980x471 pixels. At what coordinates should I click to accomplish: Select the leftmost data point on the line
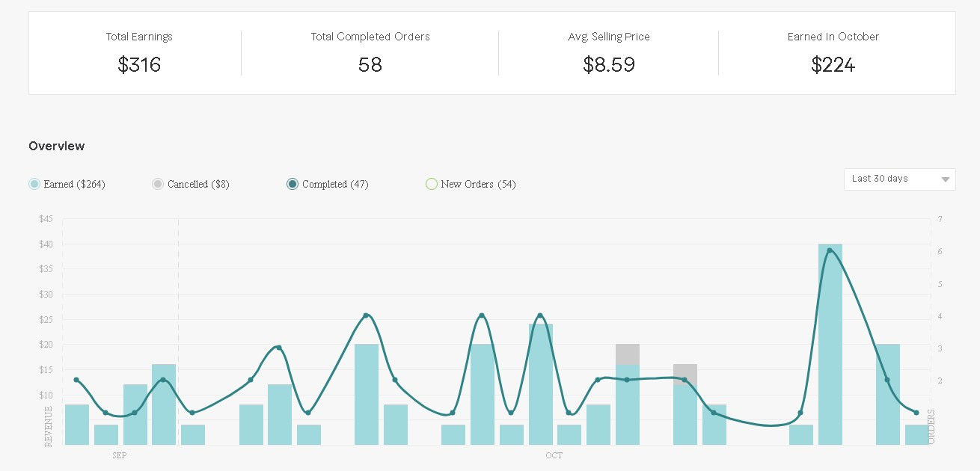(x=76, y=380)
